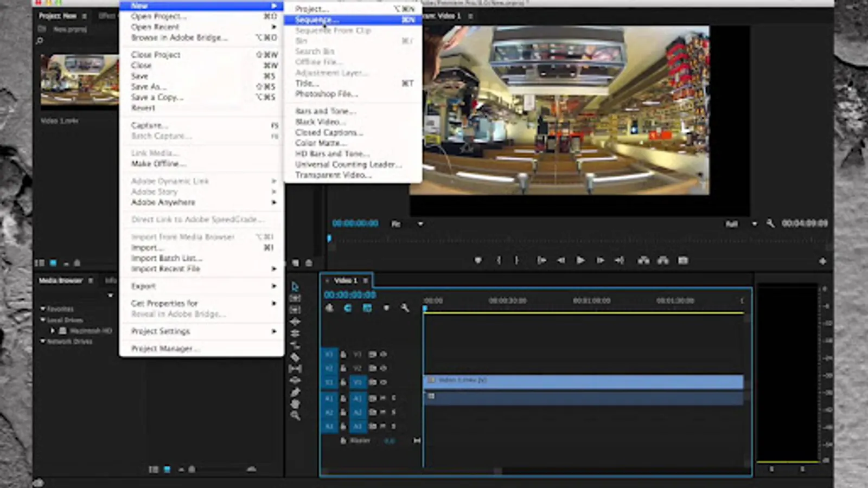Screen dimensions: 868x488
Task: Select the Pen tool in tools panel
Action: [295, 392]
